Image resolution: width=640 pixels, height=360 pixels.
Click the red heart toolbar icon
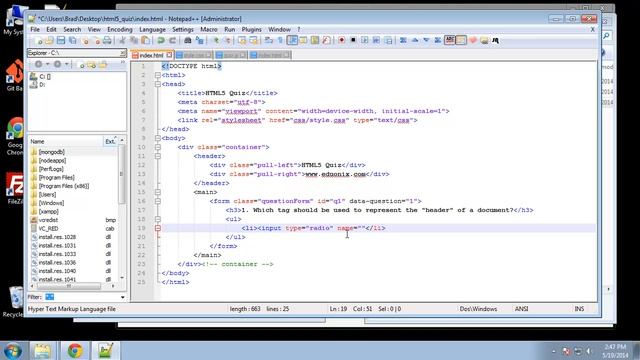pyautogui.click(x=473, y=40)
